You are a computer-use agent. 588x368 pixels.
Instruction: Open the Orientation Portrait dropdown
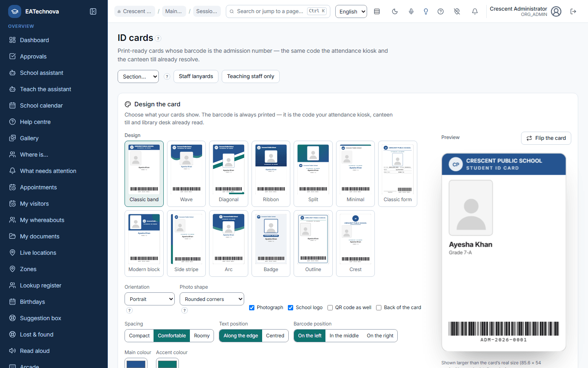tap(149, 299)
